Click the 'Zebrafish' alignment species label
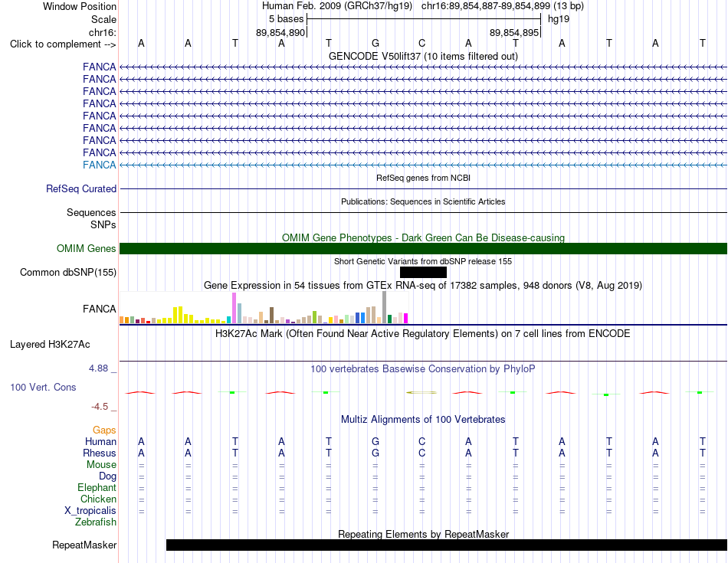728x563 pixels. click(96, 522)
